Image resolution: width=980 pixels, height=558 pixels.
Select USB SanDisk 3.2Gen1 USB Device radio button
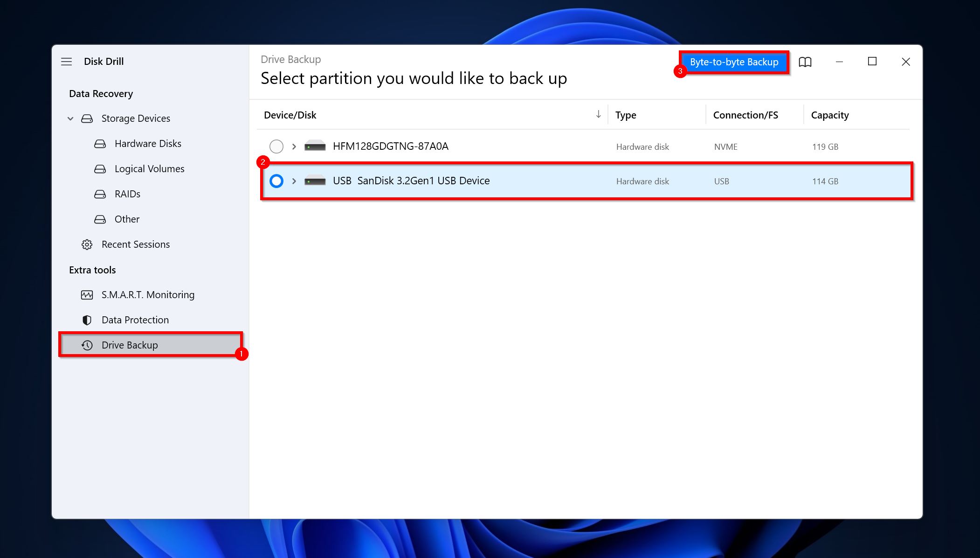point(276,181)
